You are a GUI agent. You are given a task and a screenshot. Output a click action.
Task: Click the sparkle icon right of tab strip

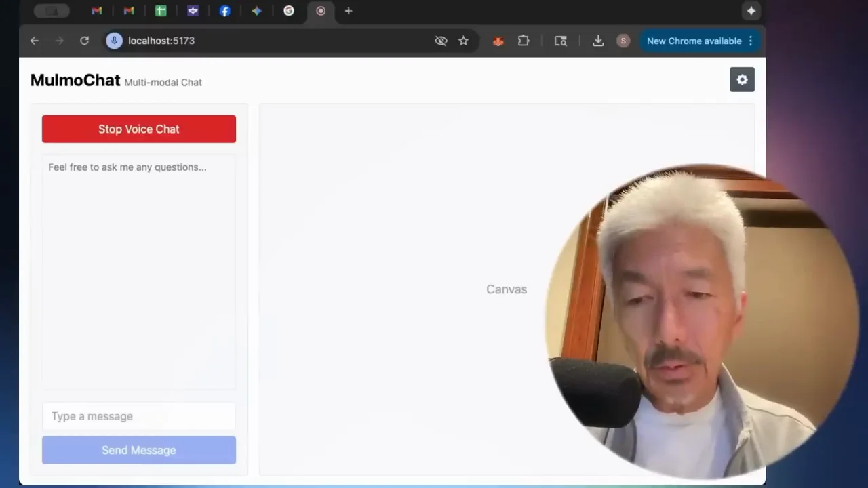(x=751, y=11)
